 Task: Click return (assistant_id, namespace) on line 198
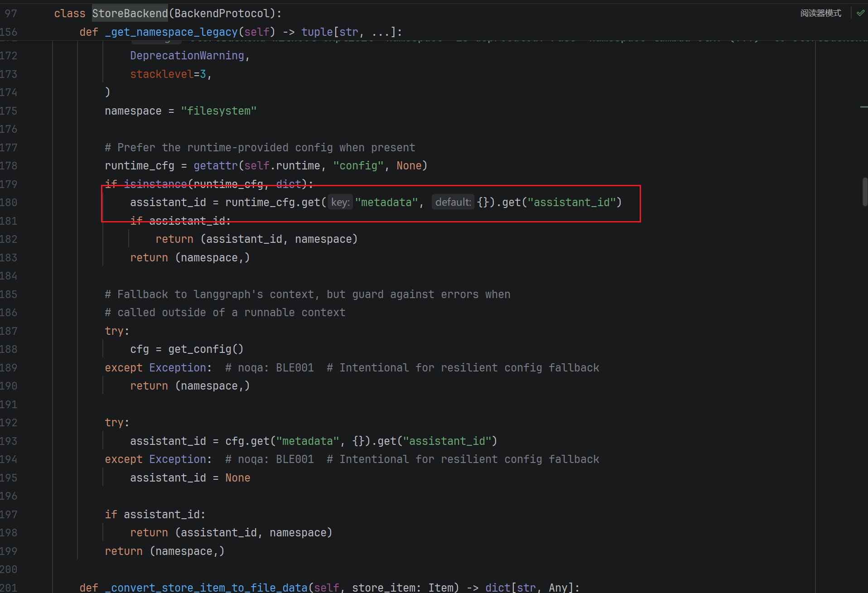231,533
